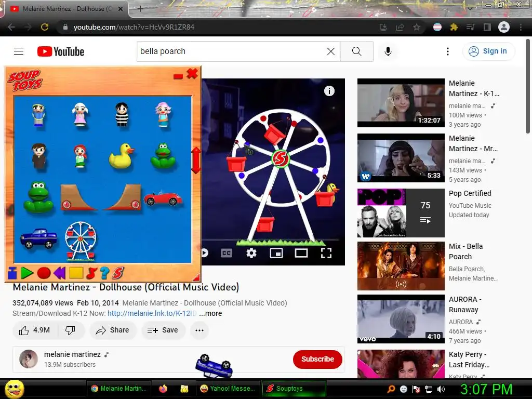
Task: Click the YouTube magnifier search button
Action: pyautogui.click(x=356, y=51)
